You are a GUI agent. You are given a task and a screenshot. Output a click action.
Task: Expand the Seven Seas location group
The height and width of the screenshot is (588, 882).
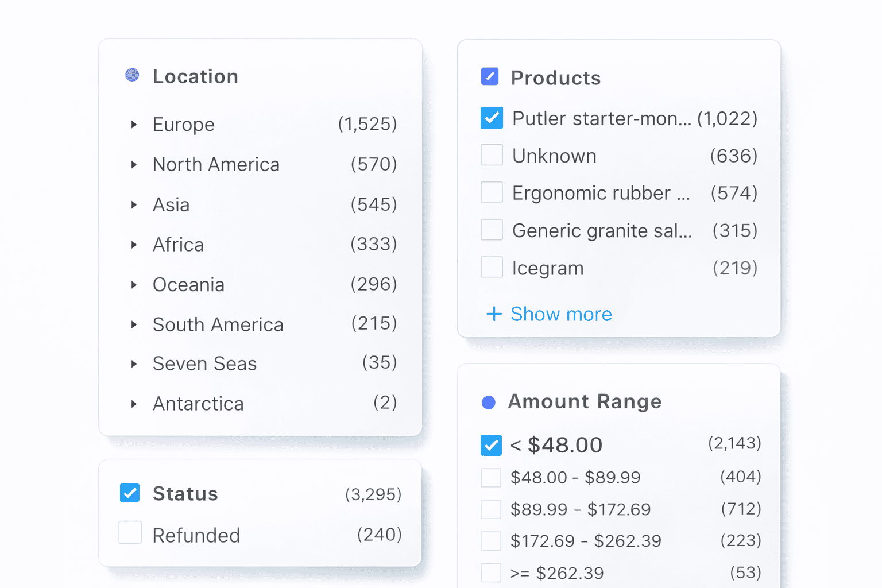tap(134, 363)
